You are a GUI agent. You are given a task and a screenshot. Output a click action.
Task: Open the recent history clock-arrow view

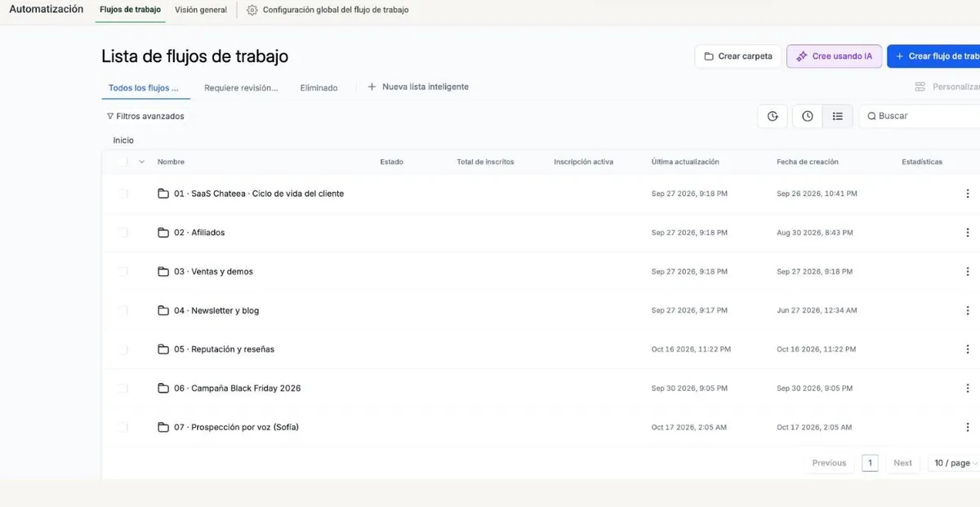coord(773,116)
